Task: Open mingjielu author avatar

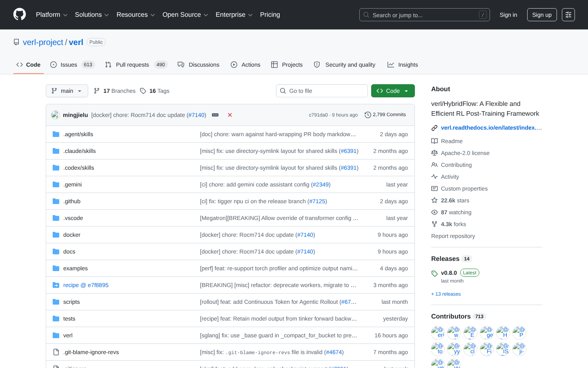Action: [x=56, y=115]
